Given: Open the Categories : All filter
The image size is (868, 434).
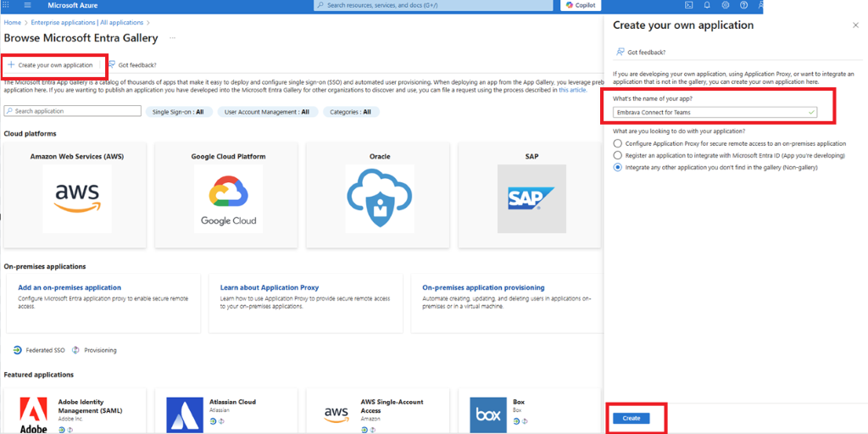Looking at the screenshot, I should tap(351, 112).
